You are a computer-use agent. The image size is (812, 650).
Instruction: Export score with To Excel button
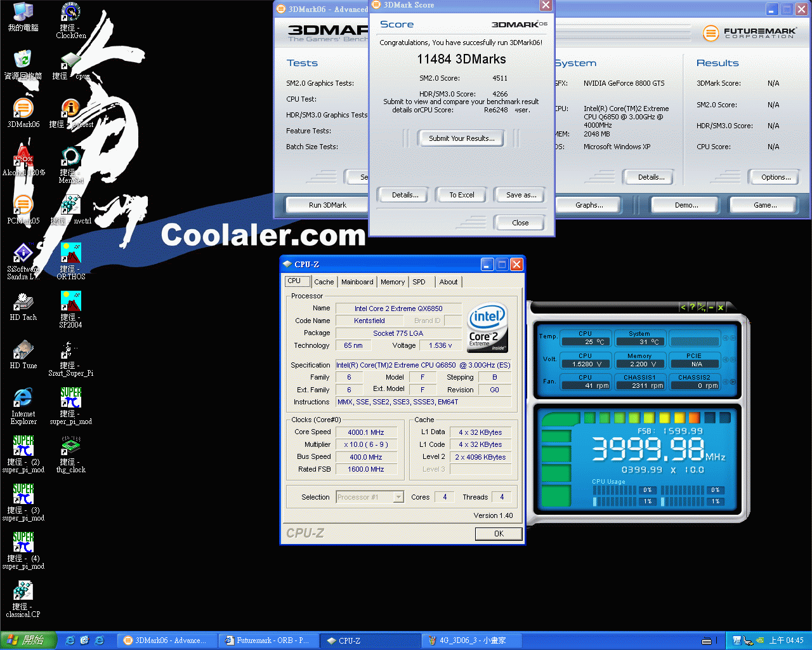461,195
